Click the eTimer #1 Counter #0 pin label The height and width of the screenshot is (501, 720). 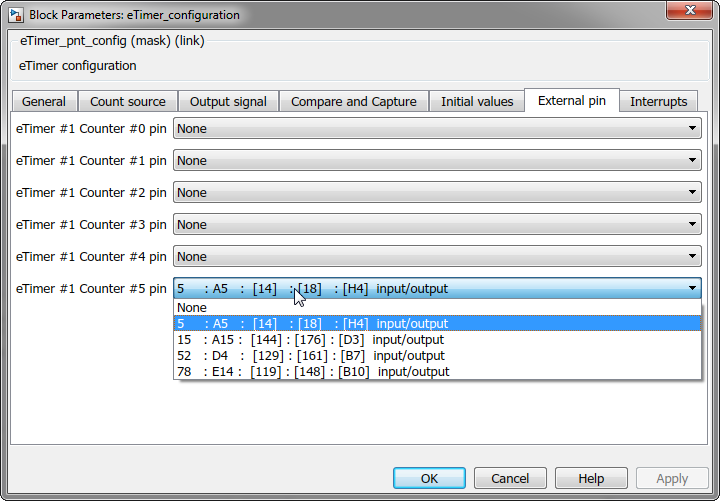coord(91,129)
